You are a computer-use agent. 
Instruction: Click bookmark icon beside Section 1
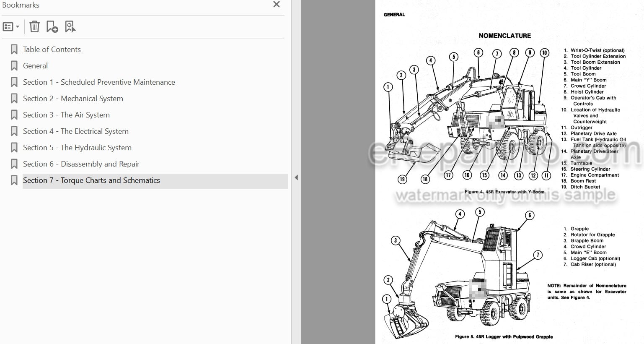click(x=14, y=82)
